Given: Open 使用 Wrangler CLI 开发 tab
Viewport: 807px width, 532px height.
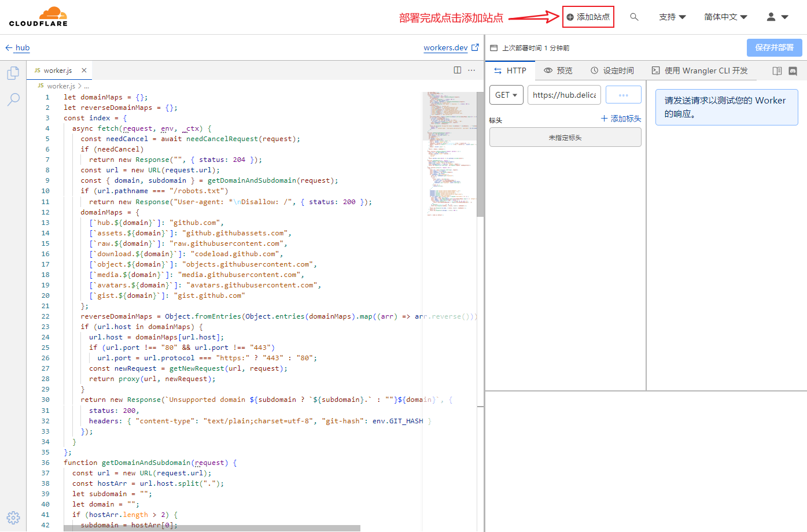Looking at the screenshot, I should (700, 71).
